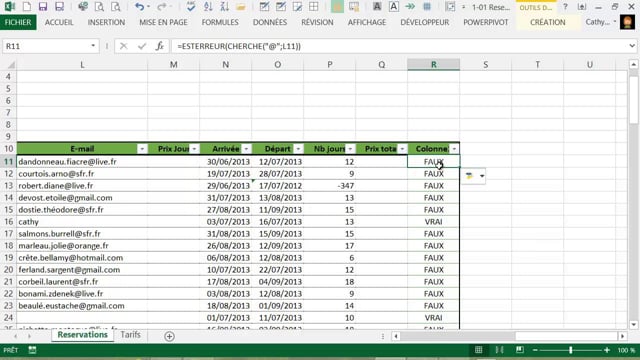Click the green double-arrow icon
This screenshot has width=640, height=360.
coord(410,7)
